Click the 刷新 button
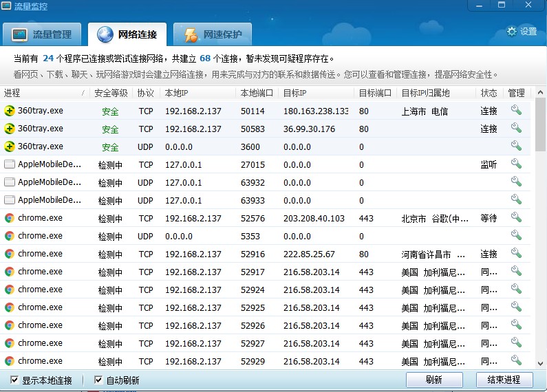Screen dimensions: 547x392 click(x=433, y=380)
